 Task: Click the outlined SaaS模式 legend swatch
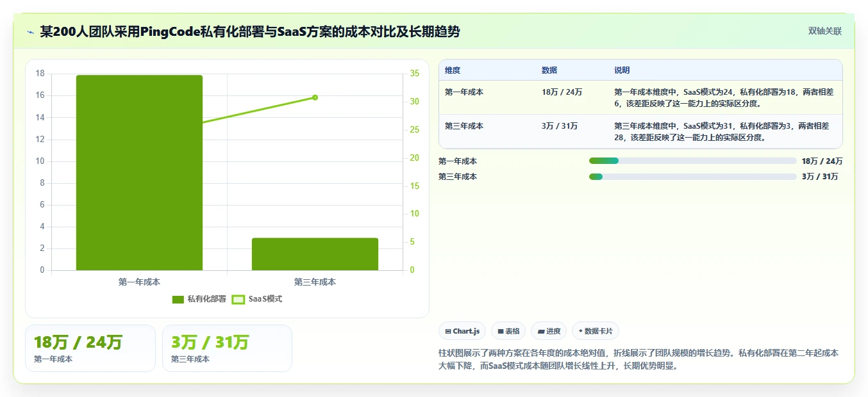[238, 300]
